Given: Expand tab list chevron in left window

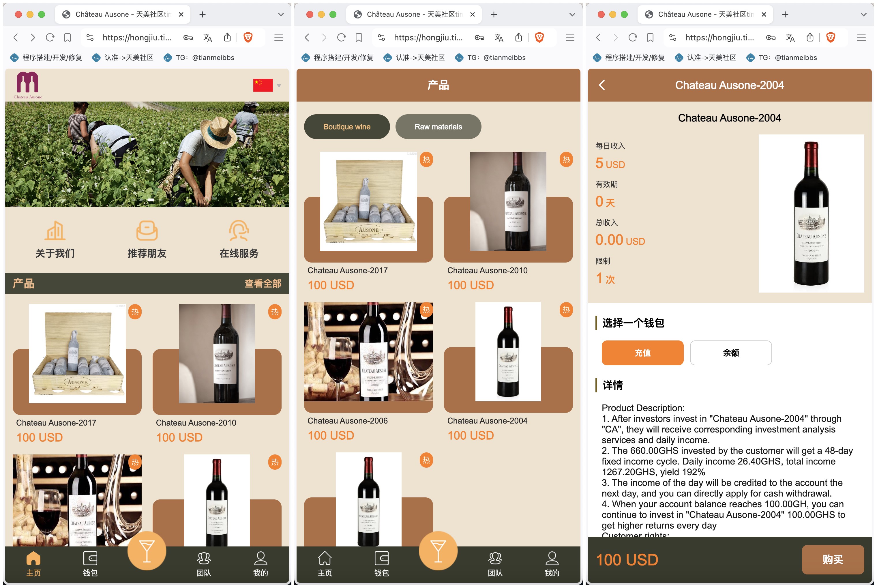Looking at the screenshot, I should coord(280,15).
